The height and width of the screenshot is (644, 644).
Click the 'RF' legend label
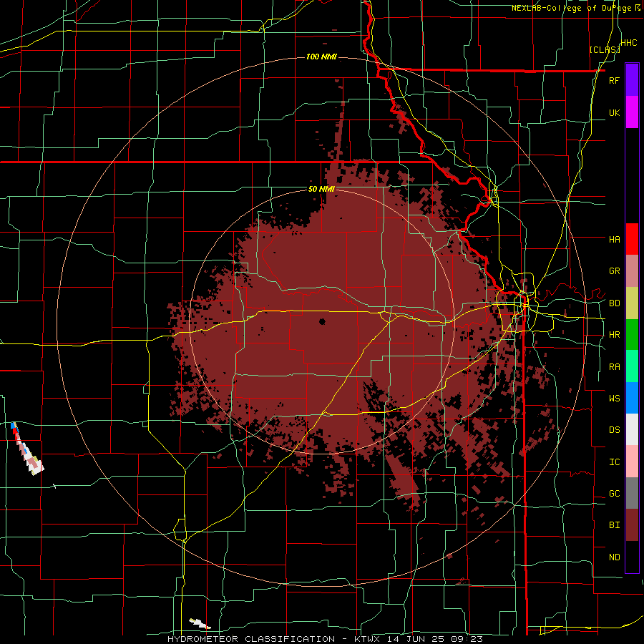click(614, 80)
